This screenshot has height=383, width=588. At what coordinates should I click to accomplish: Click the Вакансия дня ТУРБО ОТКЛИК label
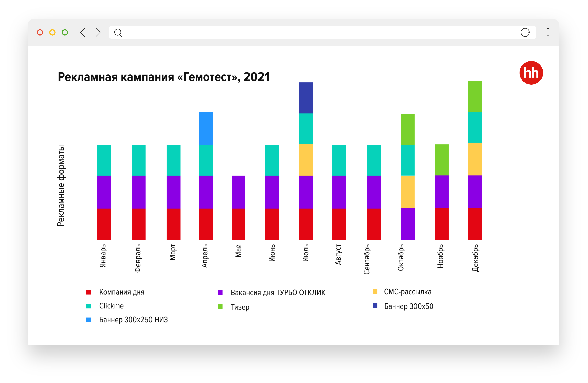(x=278, y=293)
